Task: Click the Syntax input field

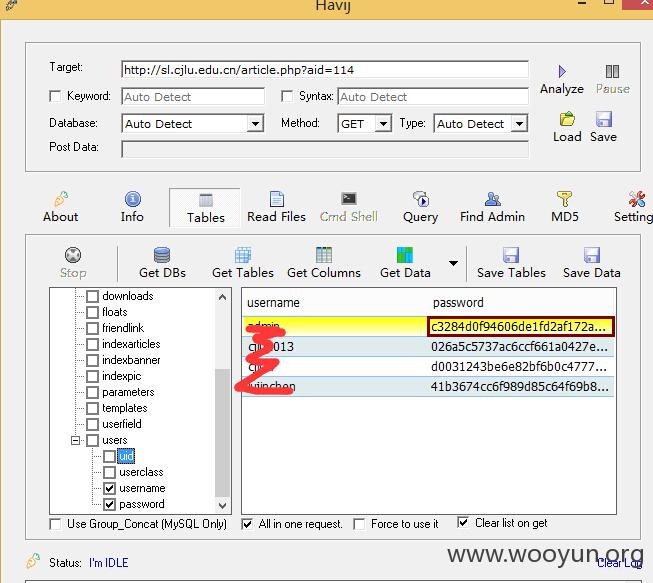Action: click(433, 97)
